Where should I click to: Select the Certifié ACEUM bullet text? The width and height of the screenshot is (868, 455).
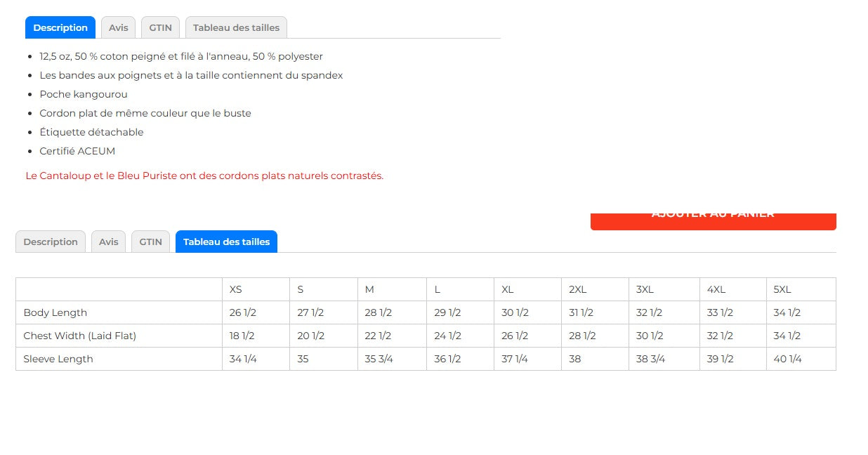tap(77, 151)
